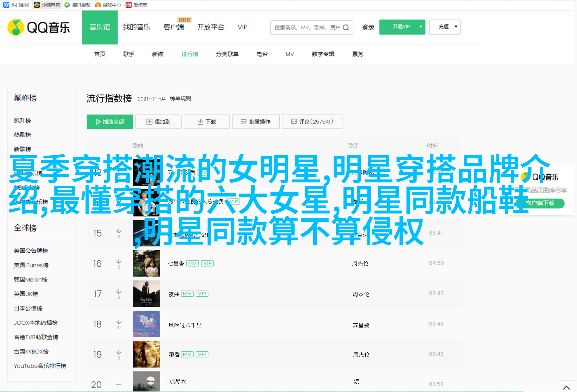Click the back-to-top arrow icon

[566, 387]
